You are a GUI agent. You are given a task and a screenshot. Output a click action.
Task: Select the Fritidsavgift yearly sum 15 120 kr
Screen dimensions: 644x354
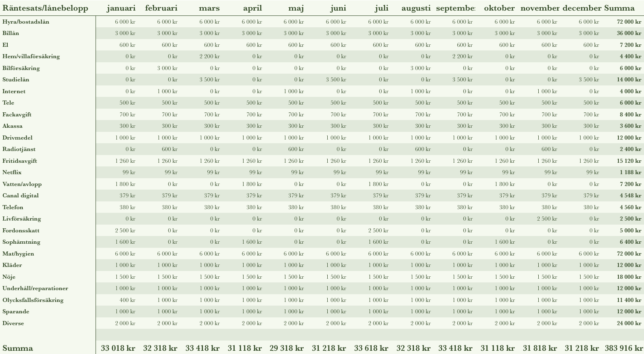pyautogui.click(x=629, y=161)
